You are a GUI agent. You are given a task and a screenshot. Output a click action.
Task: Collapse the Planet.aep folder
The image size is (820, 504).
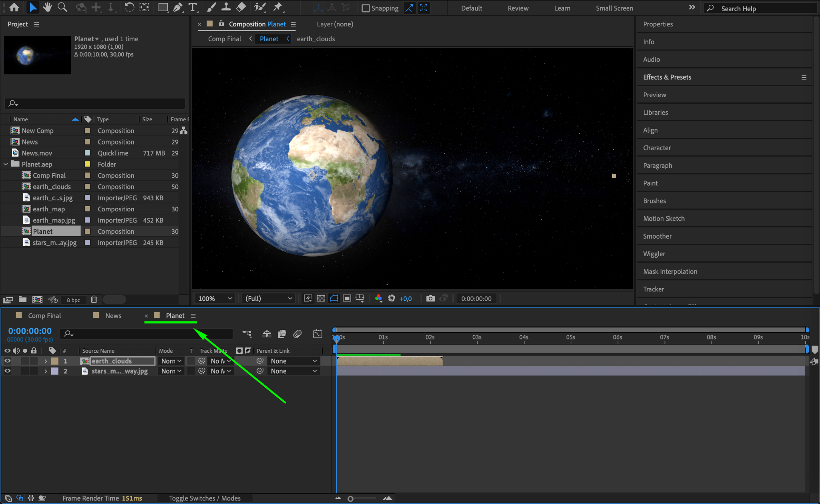(6, 164)
